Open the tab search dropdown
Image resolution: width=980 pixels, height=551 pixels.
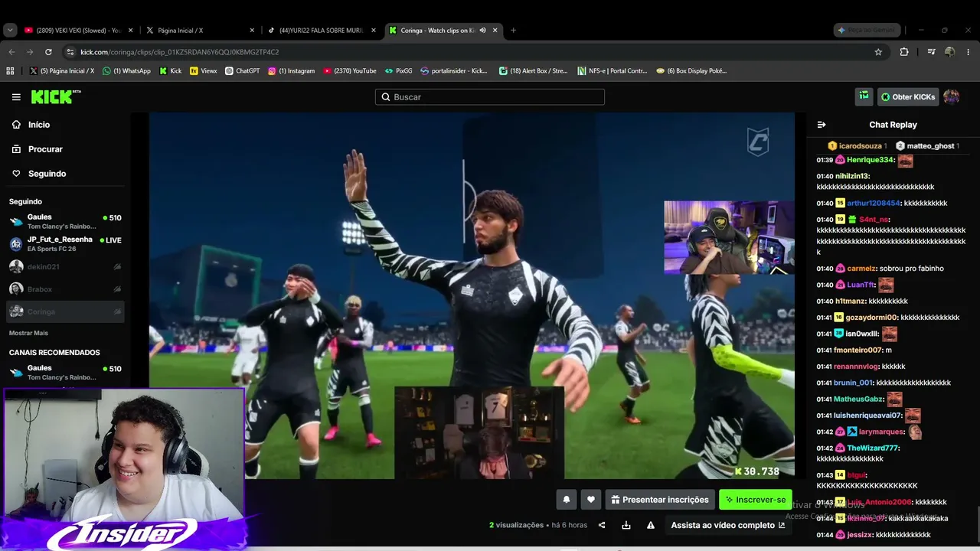coord(10,31)
